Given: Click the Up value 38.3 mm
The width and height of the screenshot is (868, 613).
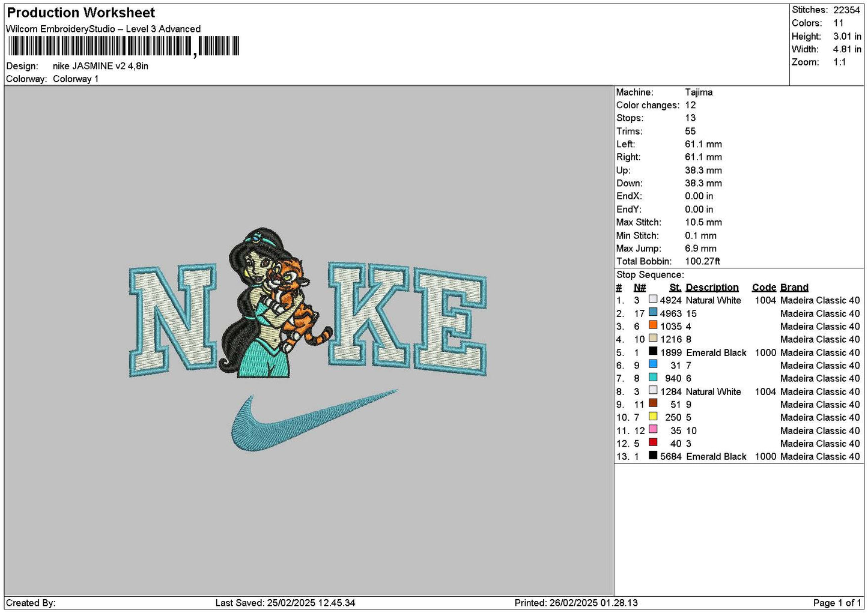Looking at the screenshot, I should coord(703,171).
